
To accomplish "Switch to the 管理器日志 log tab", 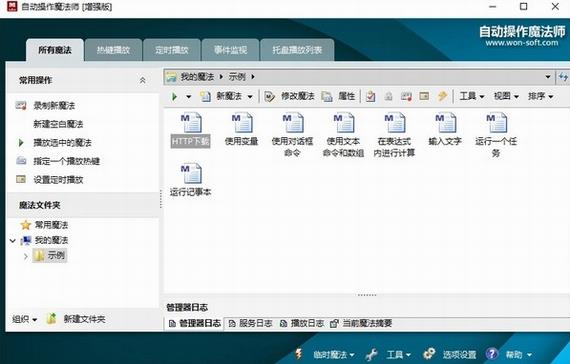I will tap(195, 323).
